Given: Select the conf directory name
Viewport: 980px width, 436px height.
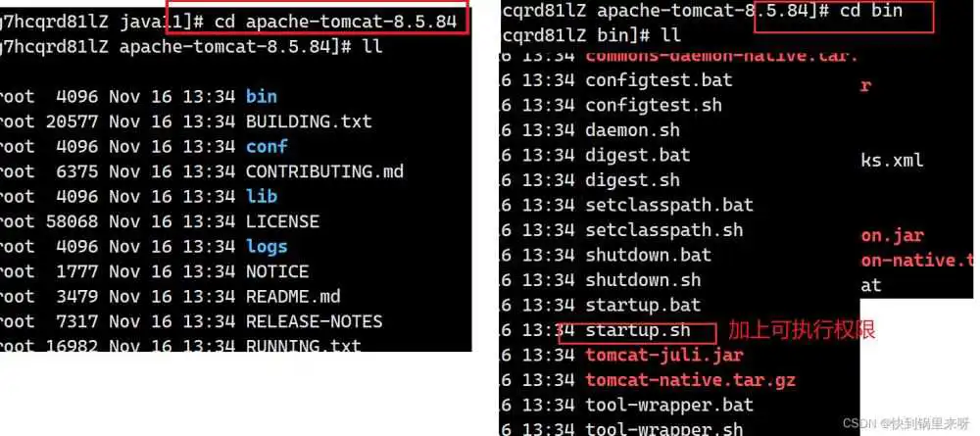Looking at the screenshot, I should point(267,147).
